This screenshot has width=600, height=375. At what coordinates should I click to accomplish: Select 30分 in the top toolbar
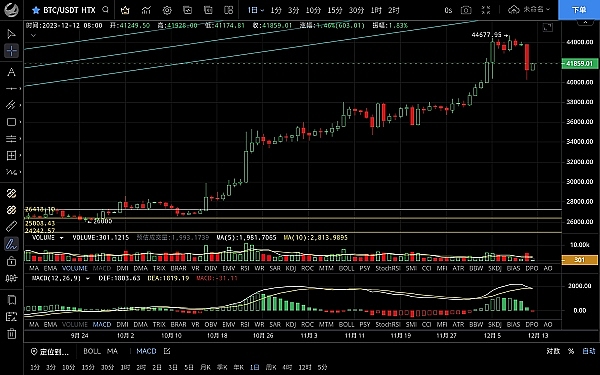[x=357, y=10]
